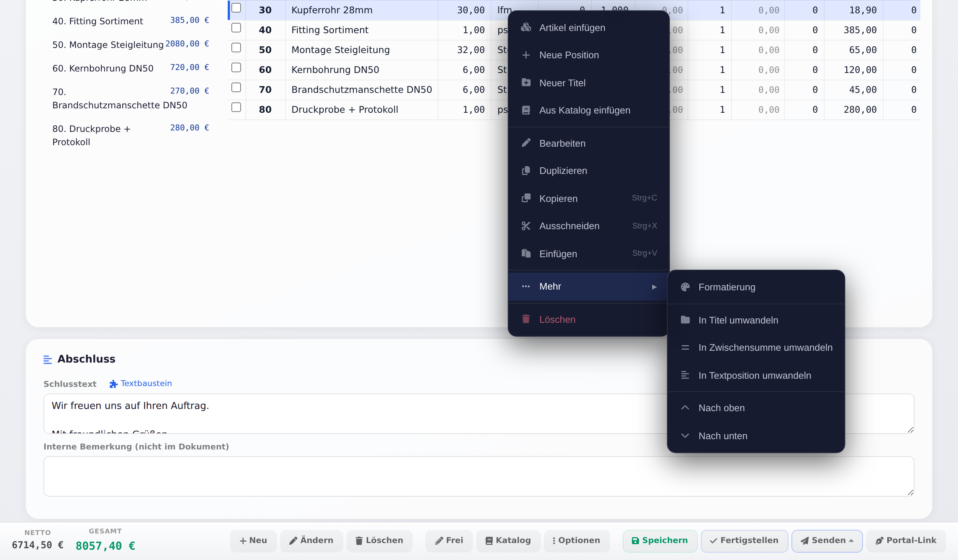Image resolution: width=958 pixels, height=560 pixels.
Task: Select checkbox of row 50 Montage Steigleitung
Action: 236,48
